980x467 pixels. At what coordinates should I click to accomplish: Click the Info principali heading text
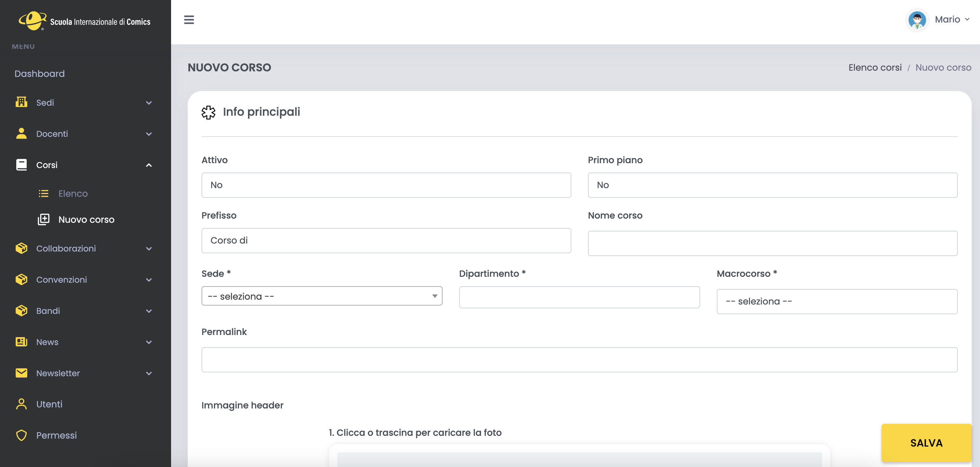point(261,112)
